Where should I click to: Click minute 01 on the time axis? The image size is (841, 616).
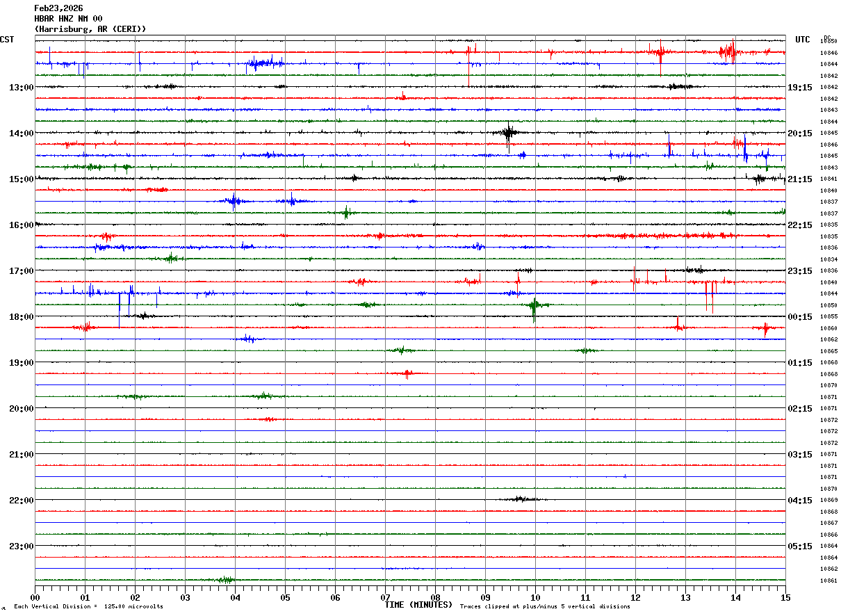85,598
